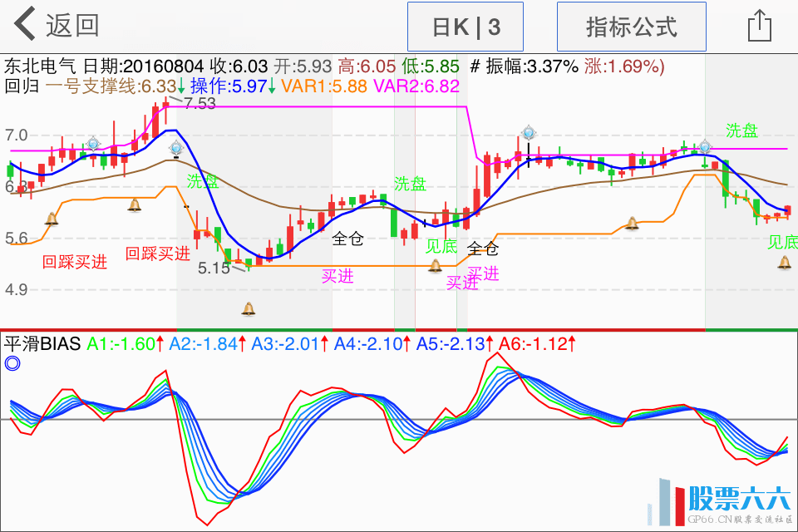Tap the diamond marker just below the 7.53 peak
The image size is (798, 532).
point(176,148)
